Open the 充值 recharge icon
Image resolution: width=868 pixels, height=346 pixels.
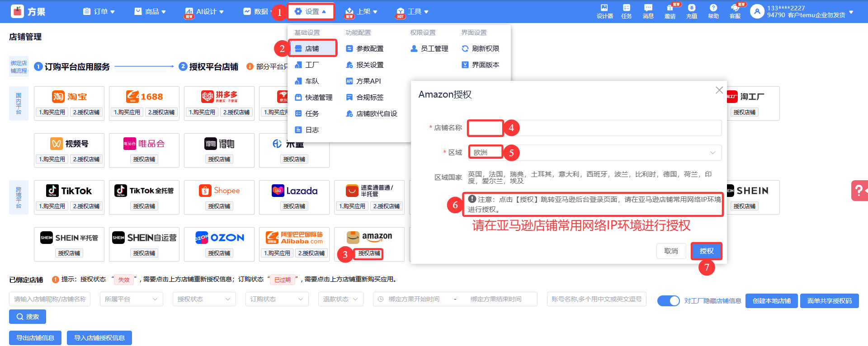point(691,11)
